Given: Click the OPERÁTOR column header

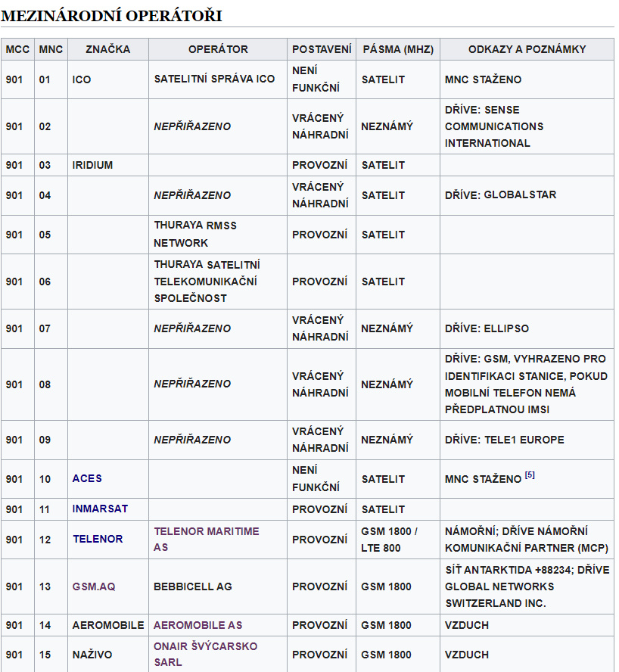Looking at the screenshot, I should 218,49.
